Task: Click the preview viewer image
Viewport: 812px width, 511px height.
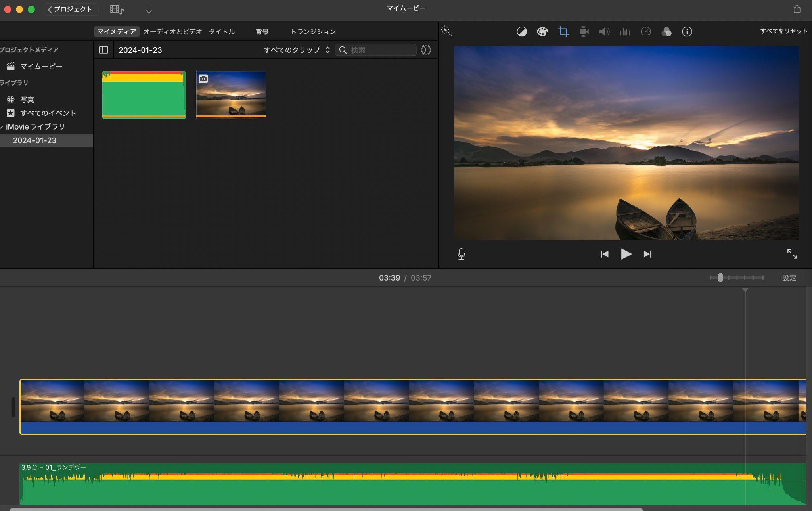Action: [626, 143]
